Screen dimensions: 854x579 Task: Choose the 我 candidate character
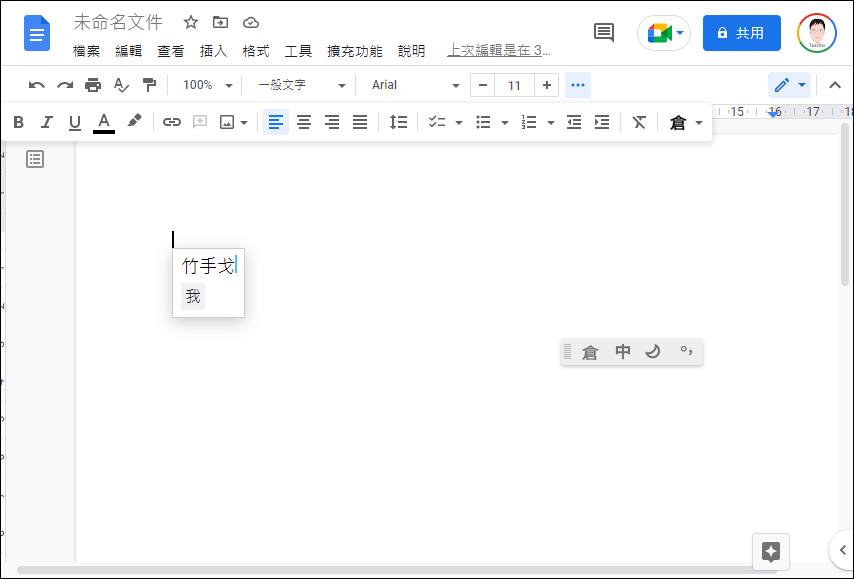click(x=193, y=297)
